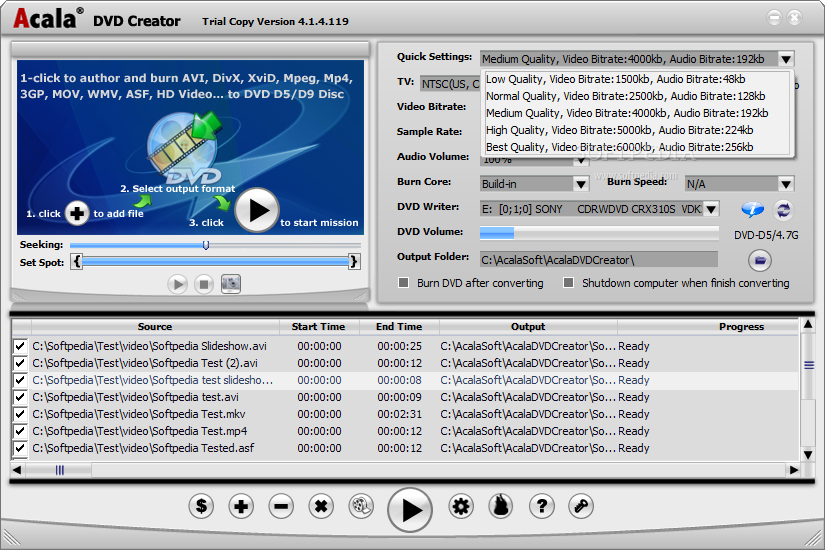Open the Burn Speed N/A dropdown
Image resolution: width=825 pixels, height=550 pixels.
pos(786,184)
